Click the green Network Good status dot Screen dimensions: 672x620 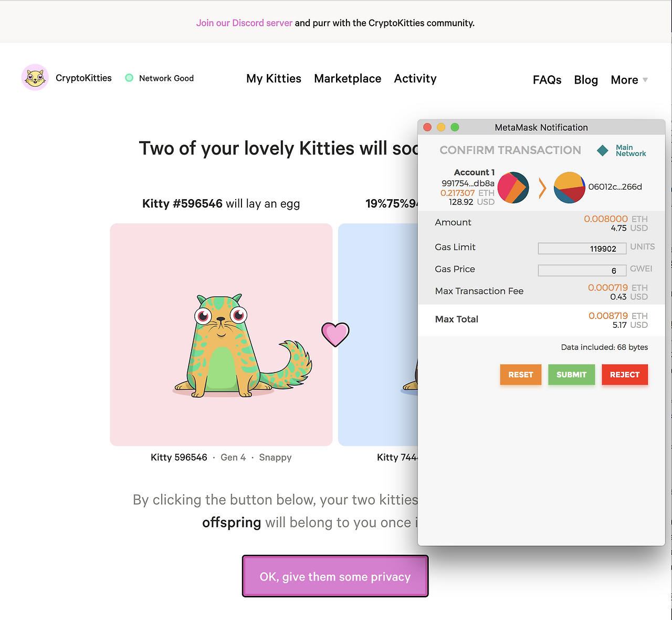pyautogui.click(x=129, y=78)
